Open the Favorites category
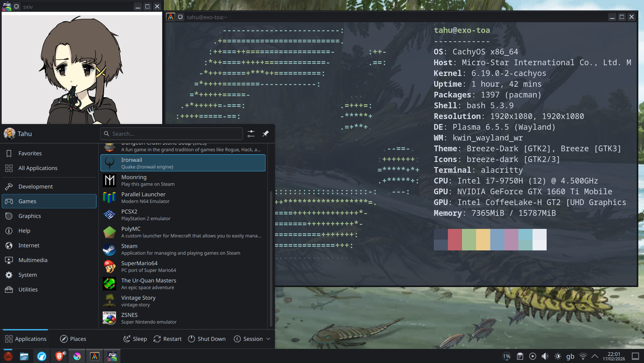Screen dimensions: 644x363 49,153
